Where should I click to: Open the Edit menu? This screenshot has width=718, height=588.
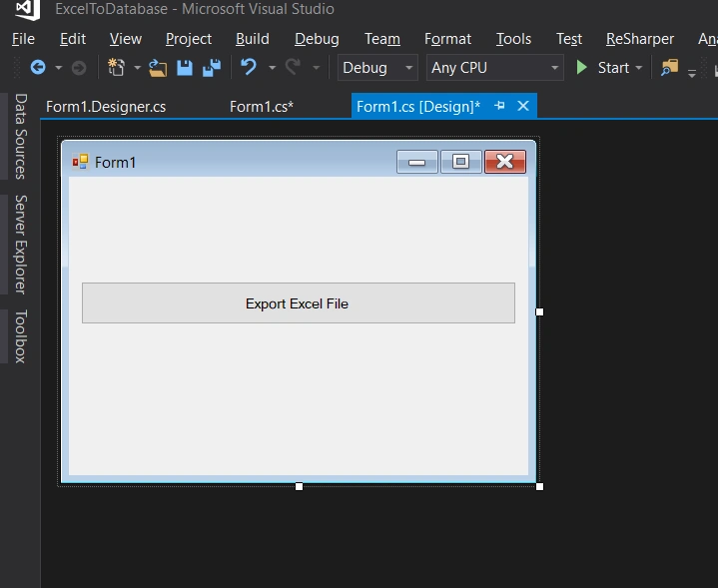click(73, 39)
